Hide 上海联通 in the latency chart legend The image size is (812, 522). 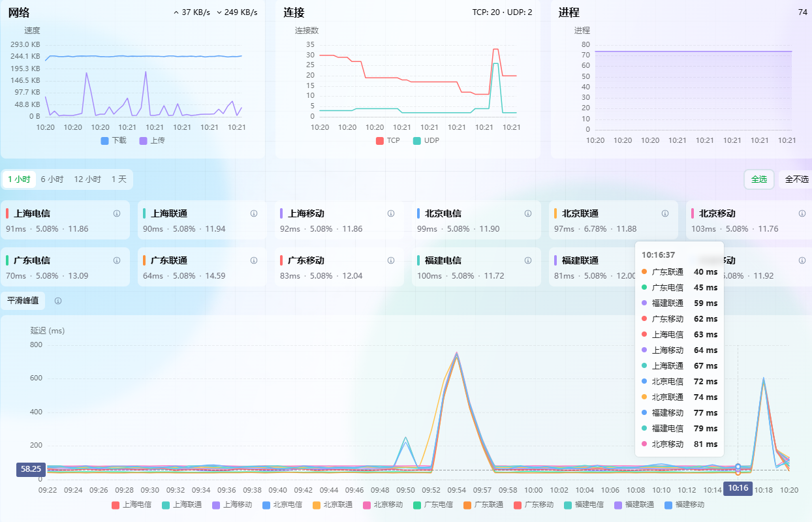pos(181,504)
